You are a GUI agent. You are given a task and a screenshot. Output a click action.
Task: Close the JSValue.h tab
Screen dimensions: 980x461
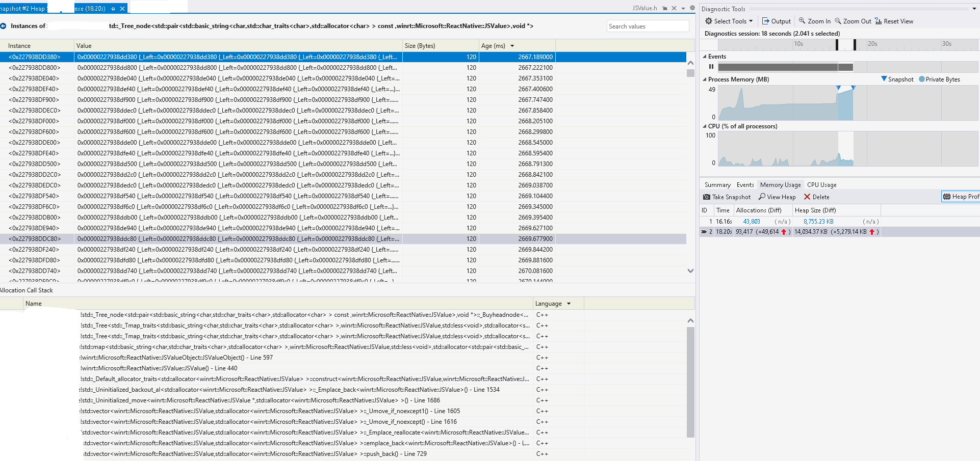click(x=674, y=8)
